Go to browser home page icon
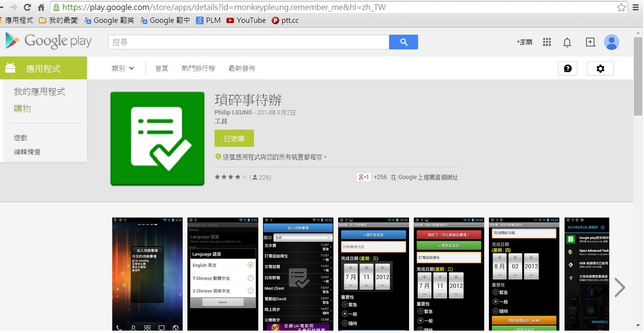The width and height of the screenshot is (644, 333). [x=41, y=7]
